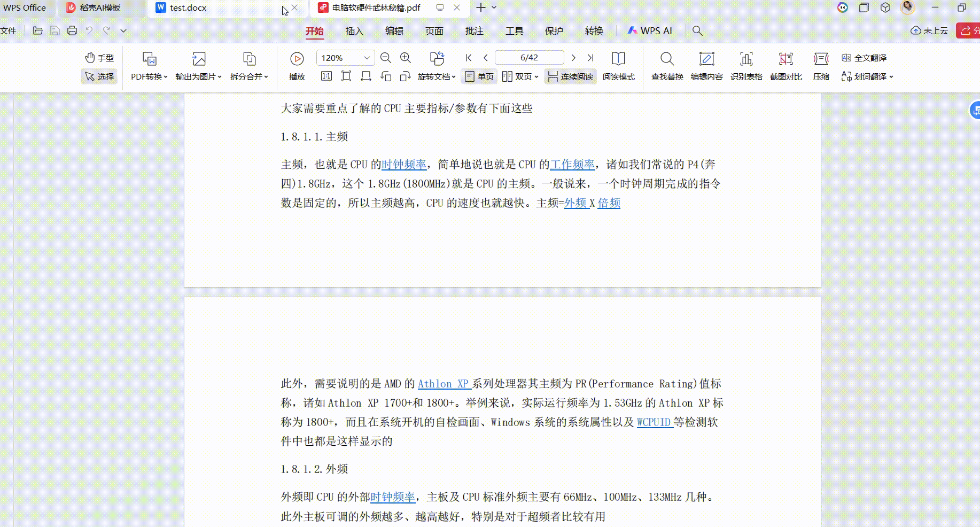Click the PDF conversion icon
Image resolution: width=980 pixels, height=527 pixels.
pos(149,58)
